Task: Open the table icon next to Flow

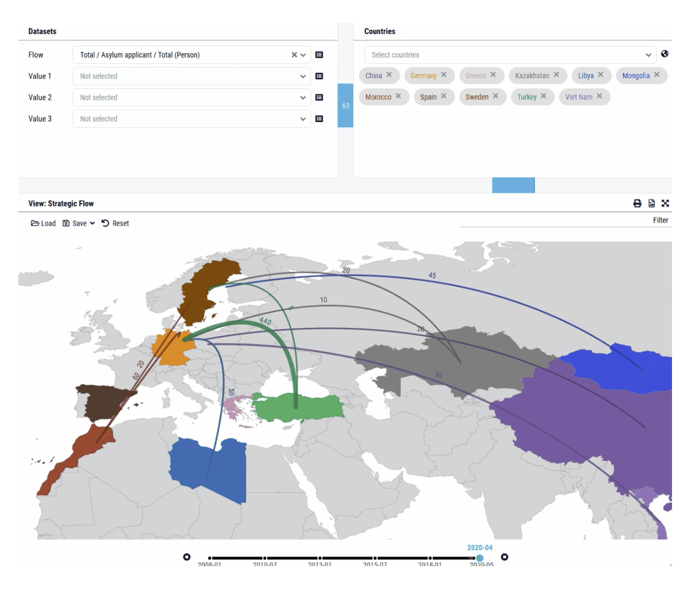Action: coord(319,55)
